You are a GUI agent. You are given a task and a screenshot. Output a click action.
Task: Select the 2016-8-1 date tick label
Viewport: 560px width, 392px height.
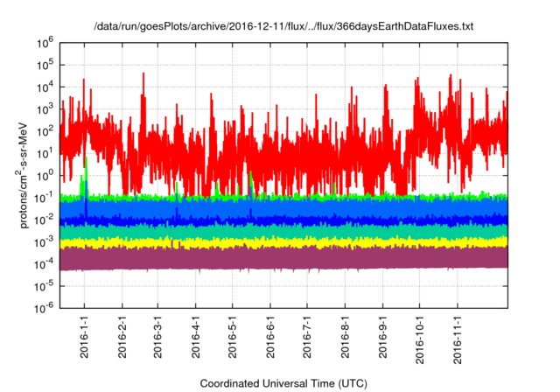pos(345,337)
